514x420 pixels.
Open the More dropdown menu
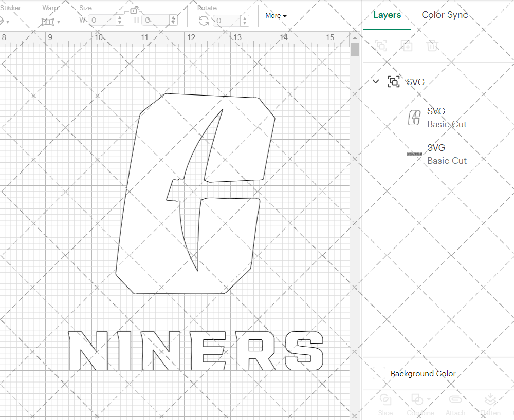(x=276, y=16)
